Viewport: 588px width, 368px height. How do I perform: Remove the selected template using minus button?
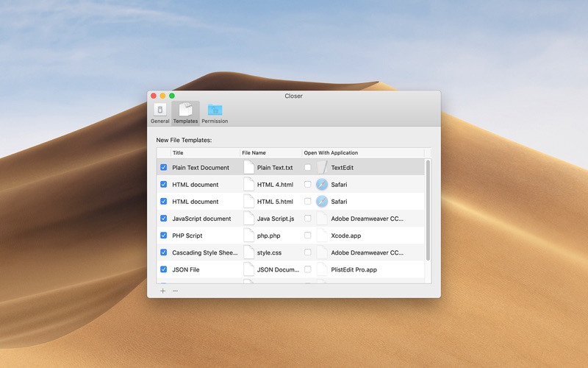pyautogui.click(x=175, y=291)
